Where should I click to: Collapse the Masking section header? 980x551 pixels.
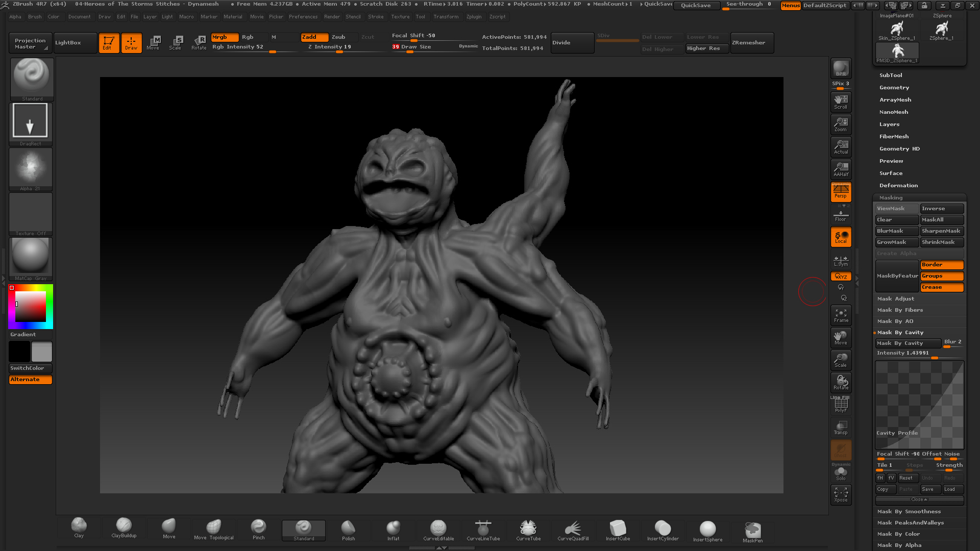coord(891,198)
